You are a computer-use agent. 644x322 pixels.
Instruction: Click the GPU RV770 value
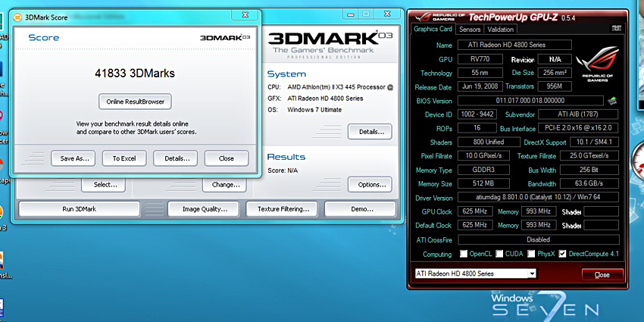coord(480,59)
